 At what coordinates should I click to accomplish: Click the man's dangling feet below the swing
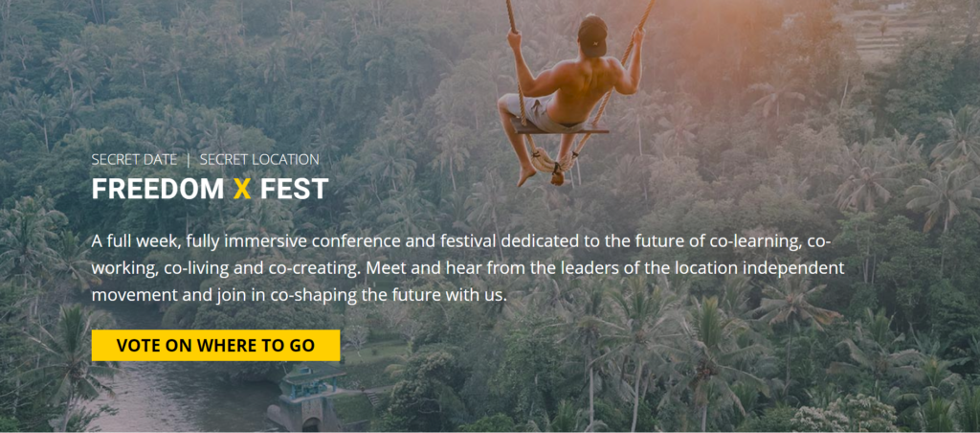(x=527, y=175)
